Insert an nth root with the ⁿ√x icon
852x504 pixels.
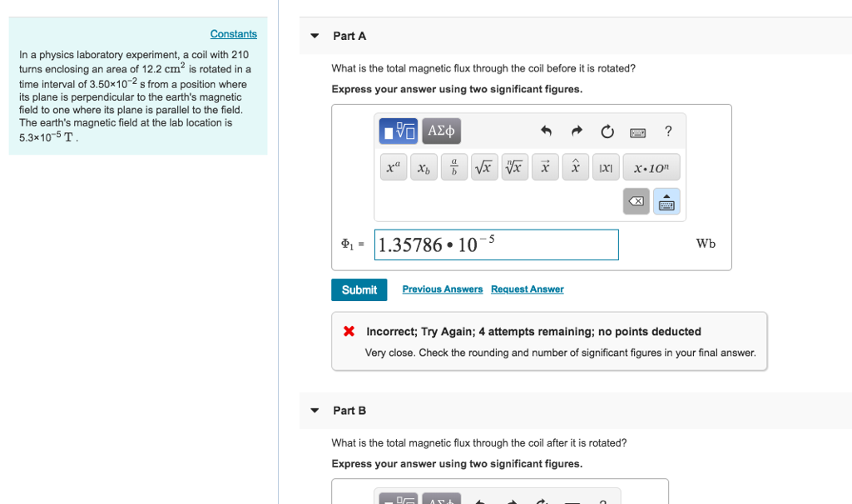(514, 166)
